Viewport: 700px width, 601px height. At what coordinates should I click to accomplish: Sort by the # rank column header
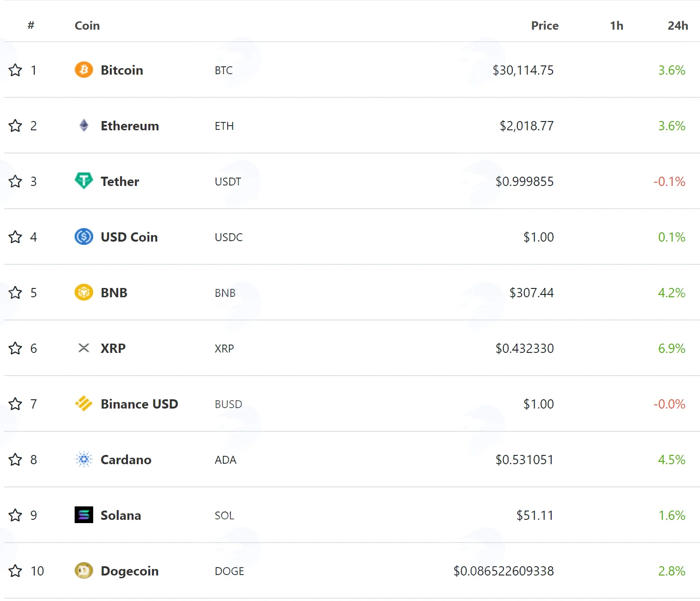[x=31, y=25]
